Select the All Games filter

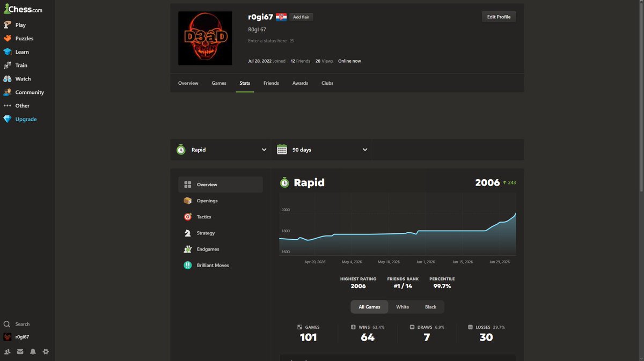(x=370, y=307)
